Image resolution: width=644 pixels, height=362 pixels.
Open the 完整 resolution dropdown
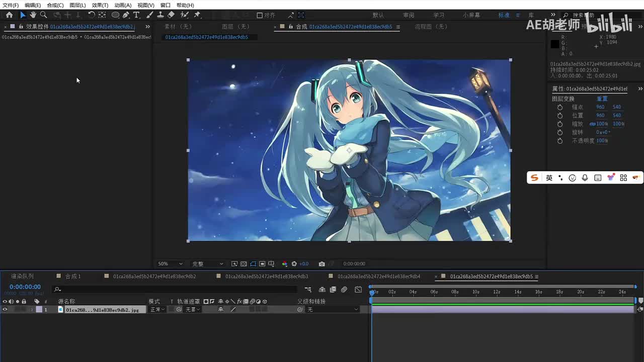(207, 263)
